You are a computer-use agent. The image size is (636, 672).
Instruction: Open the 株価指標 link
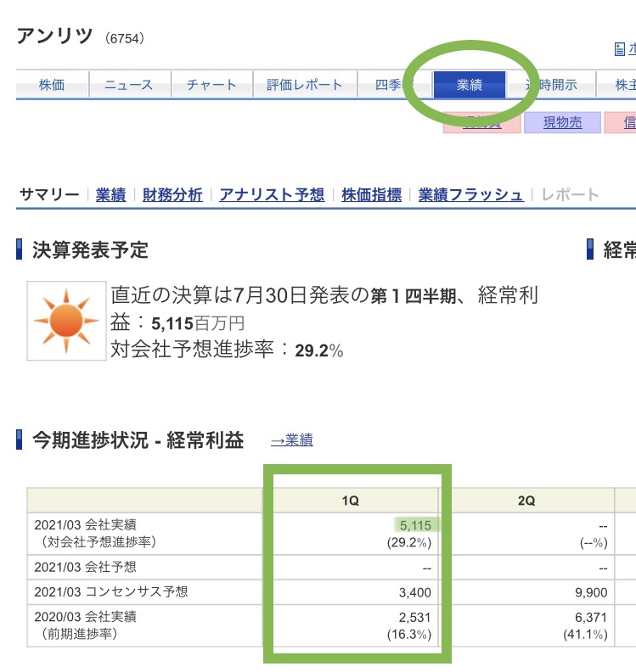[x=371, y=195]
